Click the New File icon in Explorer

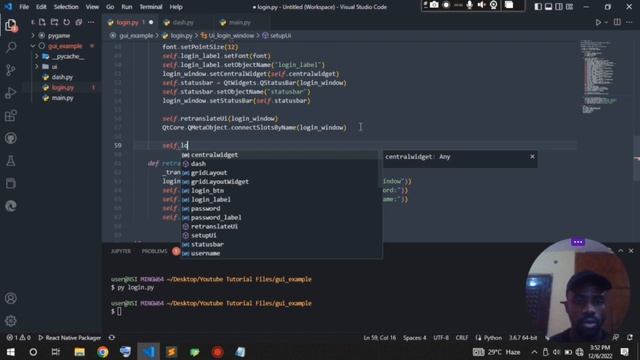pos(42,22)
